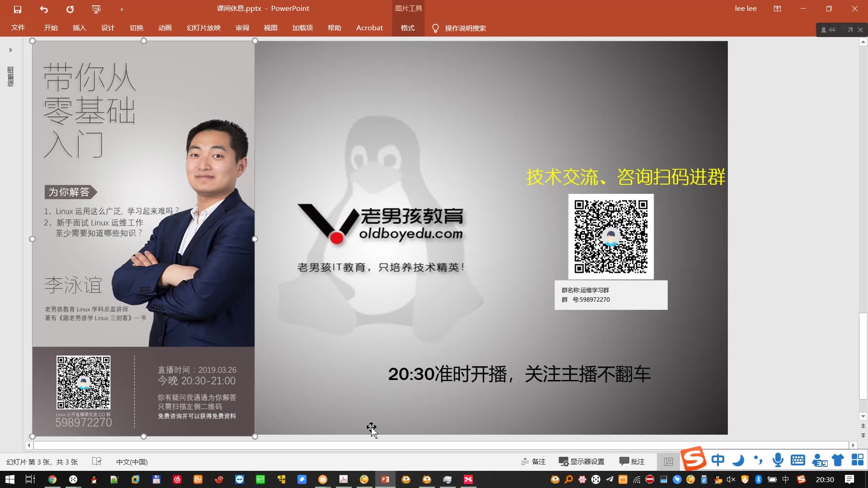Select the right-side group QR code image

pos(611,237)
